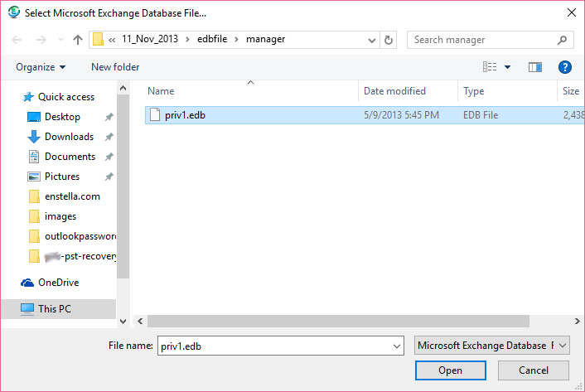This screenshot has width=585, height=392.
Task: Click the Cancel button
Action: point(534,370)
